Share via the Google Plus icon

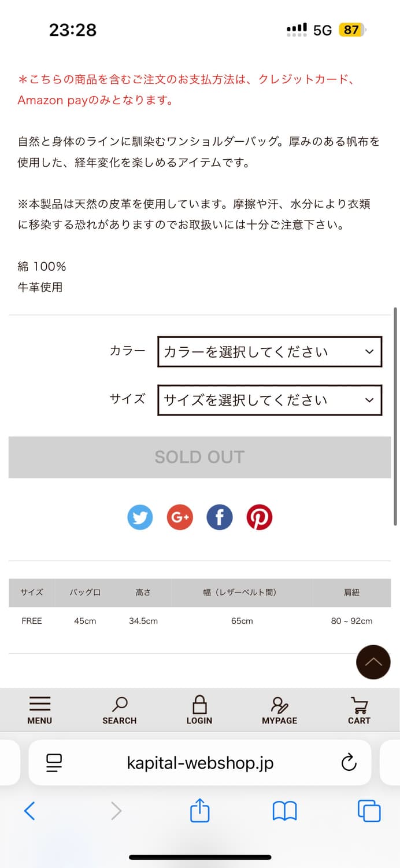[180, 517]
